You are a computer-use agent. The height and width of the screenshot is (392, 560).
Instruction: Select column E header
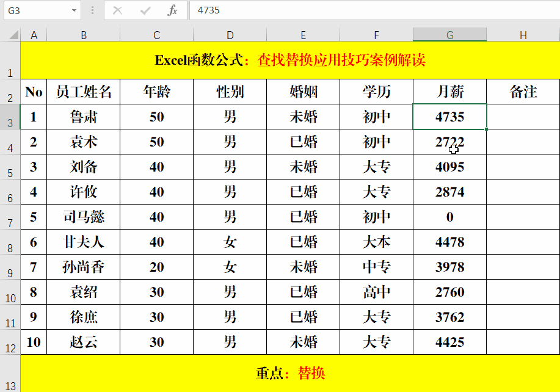click(304, 35)
